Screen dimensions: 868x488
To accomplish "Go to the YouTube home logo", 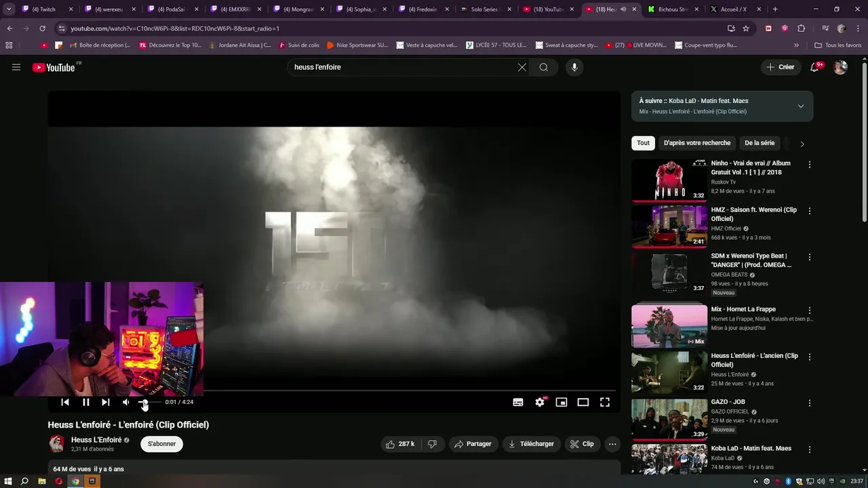I will click(54, 67).
